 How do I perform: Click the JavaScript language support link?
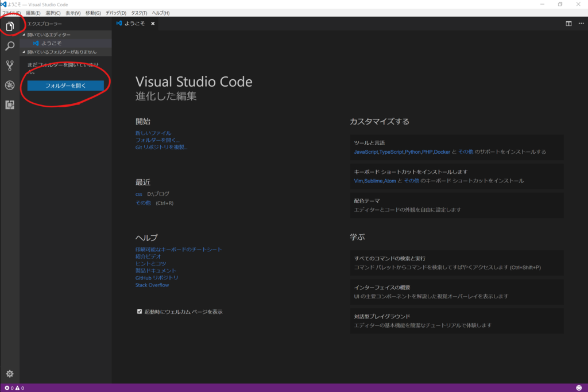point(366,152)
